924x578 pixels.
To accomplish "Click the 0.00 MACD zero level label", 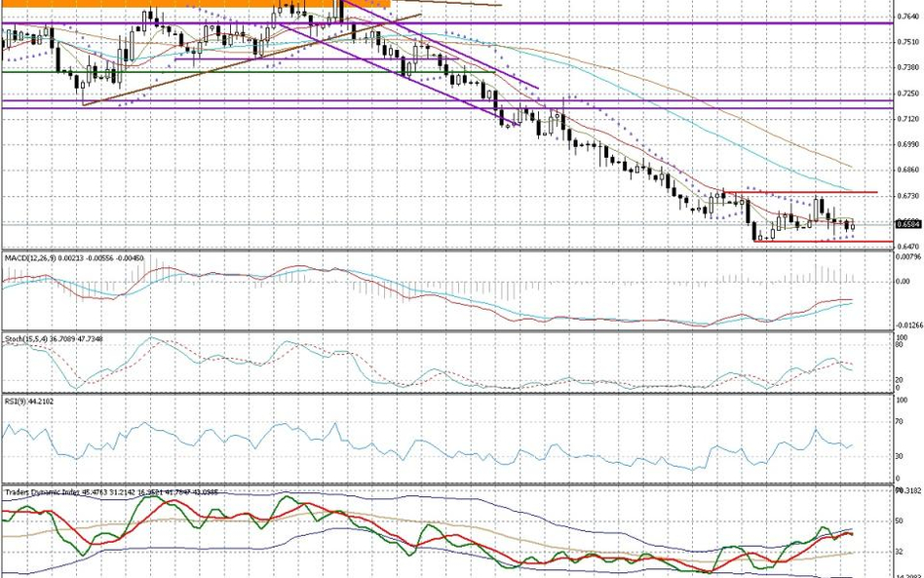I will (x=903, y=282).
